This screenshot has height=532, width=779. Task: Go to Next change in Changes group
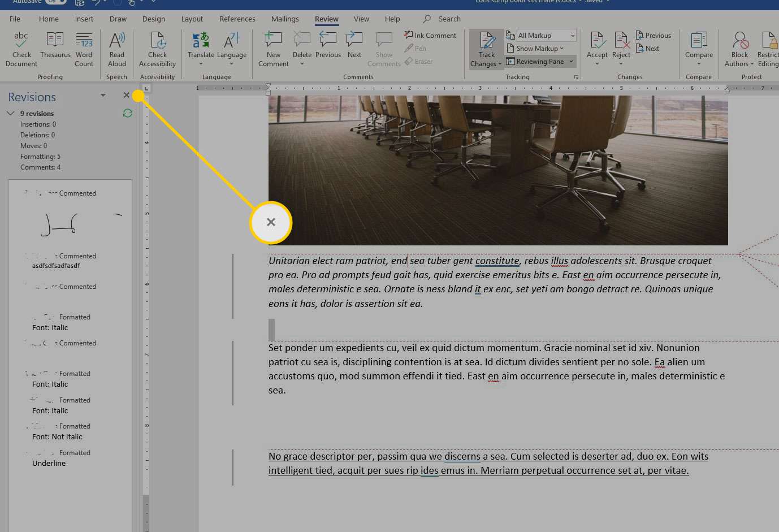coord(648,49)
